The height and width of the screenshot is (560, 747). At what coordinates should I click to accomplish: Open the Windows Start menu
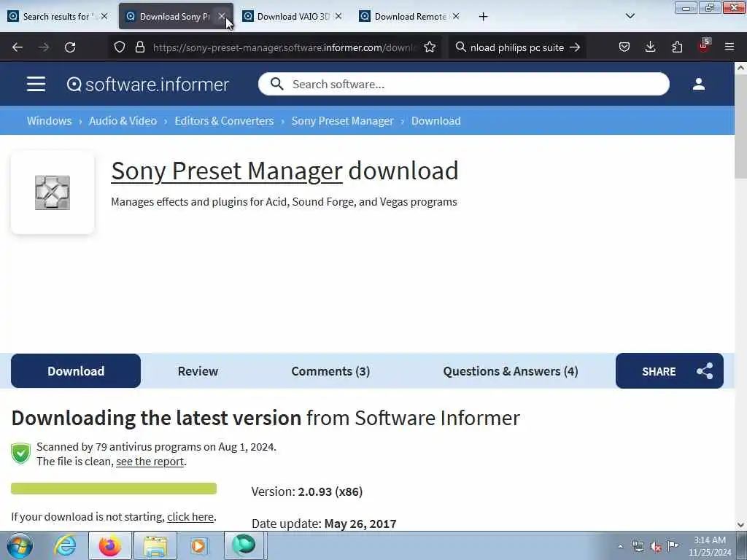(x=20, y=545)
